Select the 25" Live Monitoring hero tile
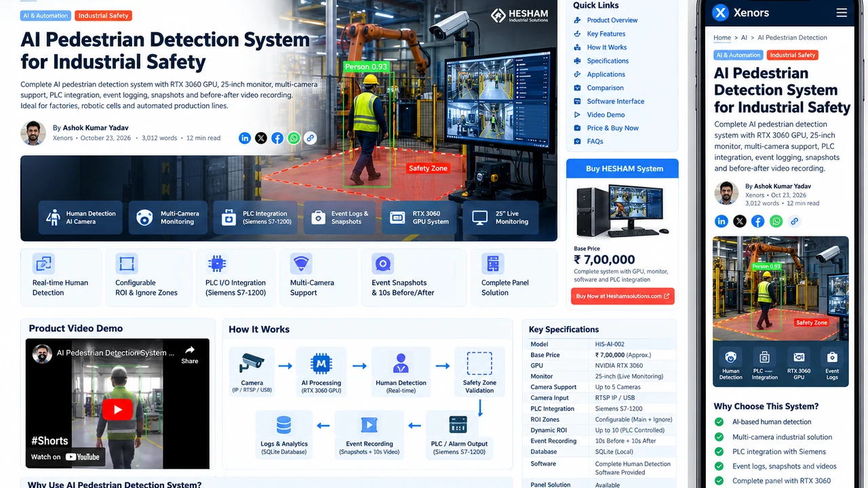This screenshot has width=868, height=488. click(501, 218)
